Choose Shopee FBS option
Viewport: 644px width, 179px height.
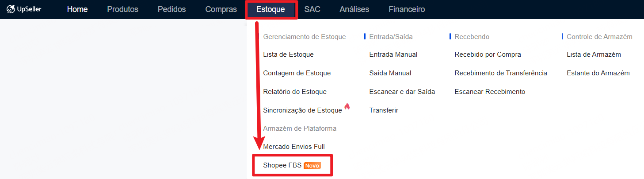pos(282,165)
